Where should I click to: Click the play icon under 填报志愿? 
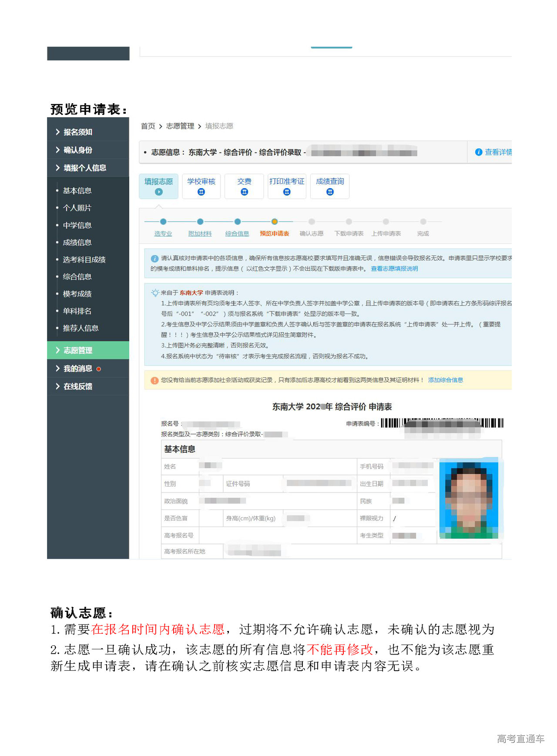coord(158,192)
